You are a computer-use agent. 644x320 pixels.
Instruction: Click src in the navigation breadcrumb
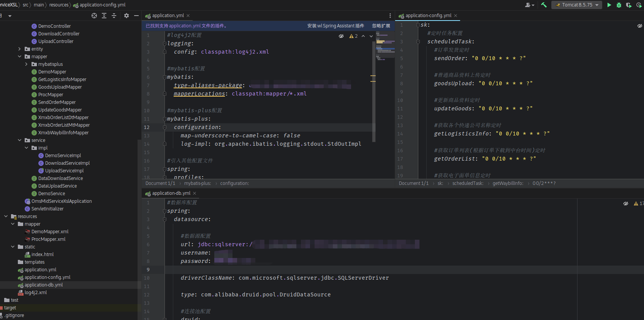tap(25, 5)
